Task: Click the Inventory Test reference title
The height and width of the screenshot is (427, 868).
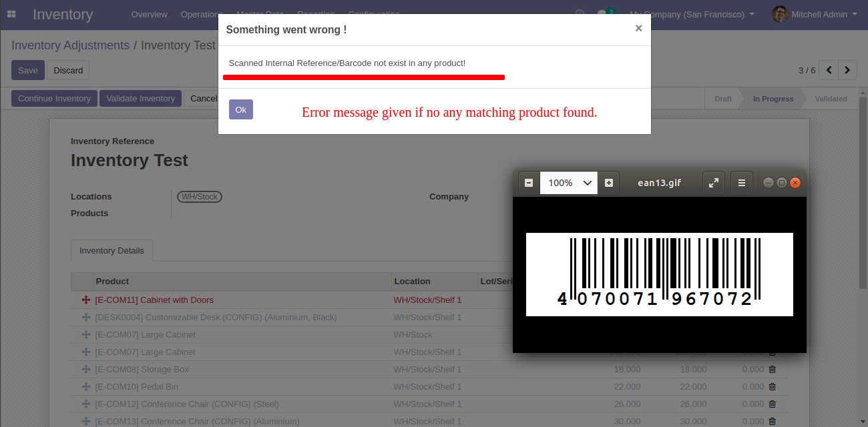Action: click(130, 161)
